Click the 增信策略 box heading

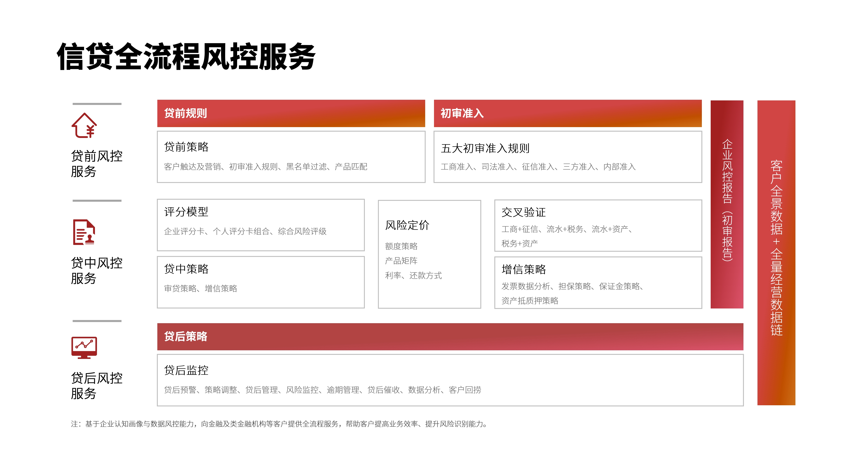(x=524, y=269)
